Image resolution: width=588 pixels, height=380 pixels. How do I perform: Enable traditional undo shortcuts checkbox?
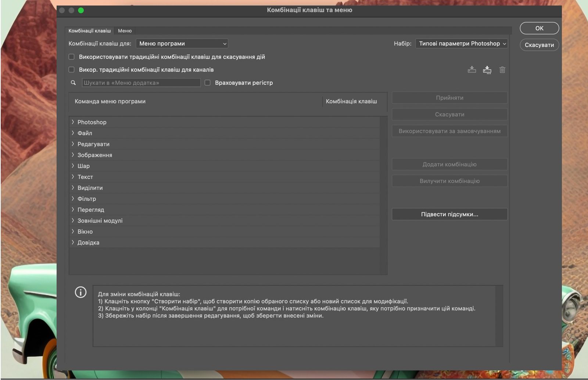72,57
